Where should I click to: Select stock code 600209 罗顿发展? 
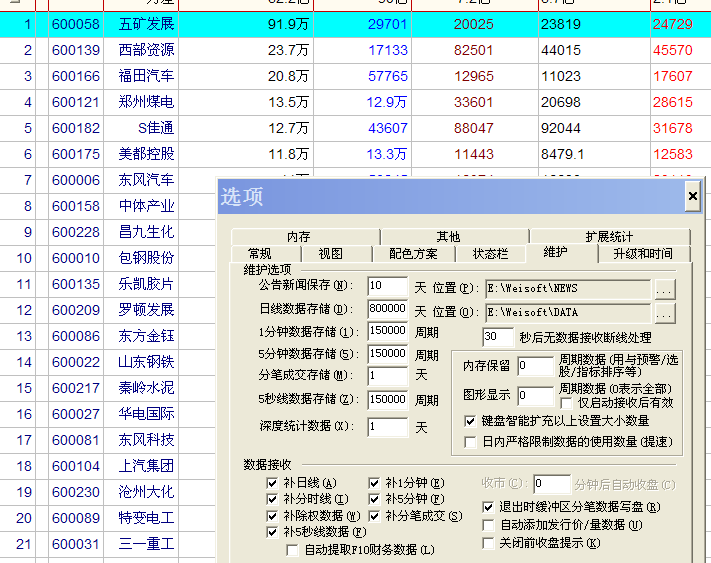pos(76,310)
